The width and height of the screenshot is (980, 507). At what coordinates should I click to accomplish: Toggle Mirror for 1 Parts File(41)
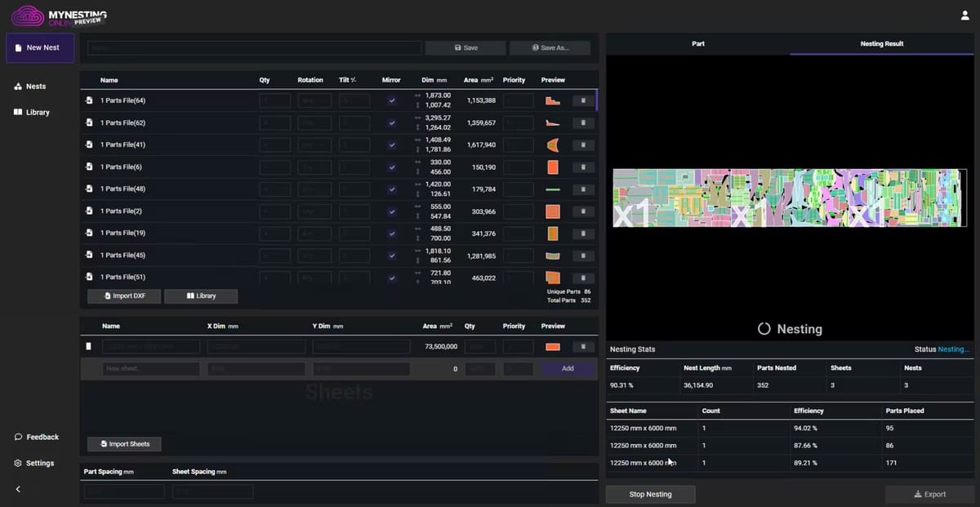(392, 145)
